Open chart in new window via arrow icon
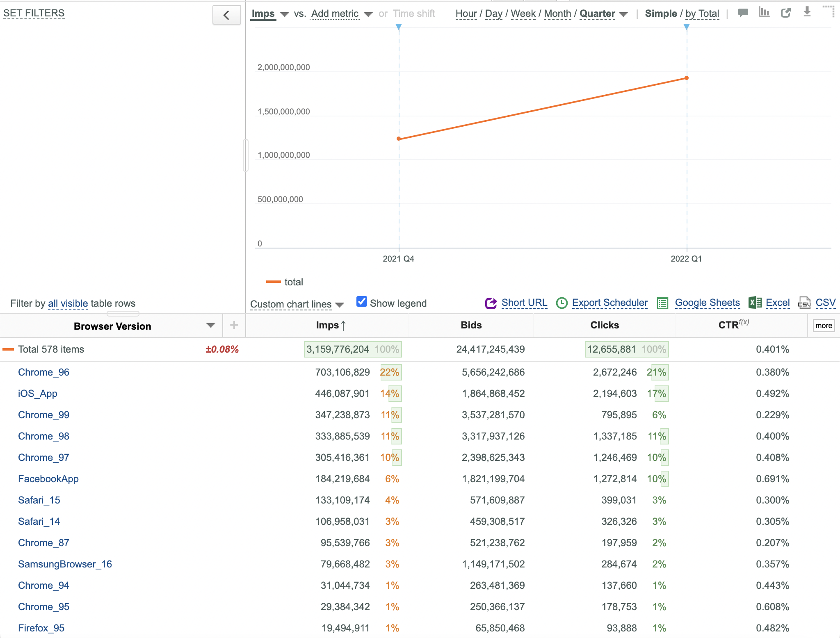This screenshot has width=840, height=638. click(786, 13)
